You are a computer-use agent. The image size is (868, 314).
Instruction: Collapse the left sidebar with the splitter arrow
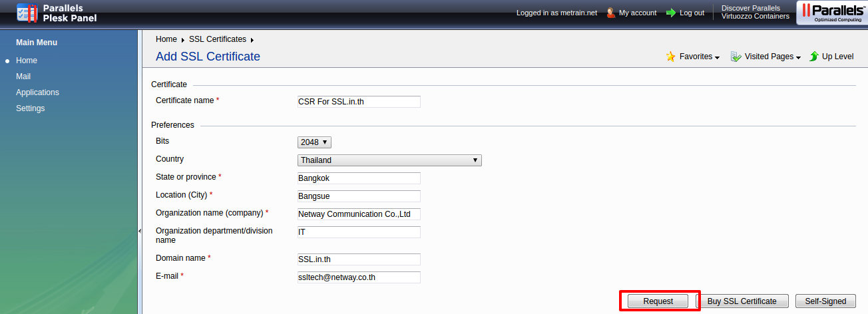click(140, 231)
